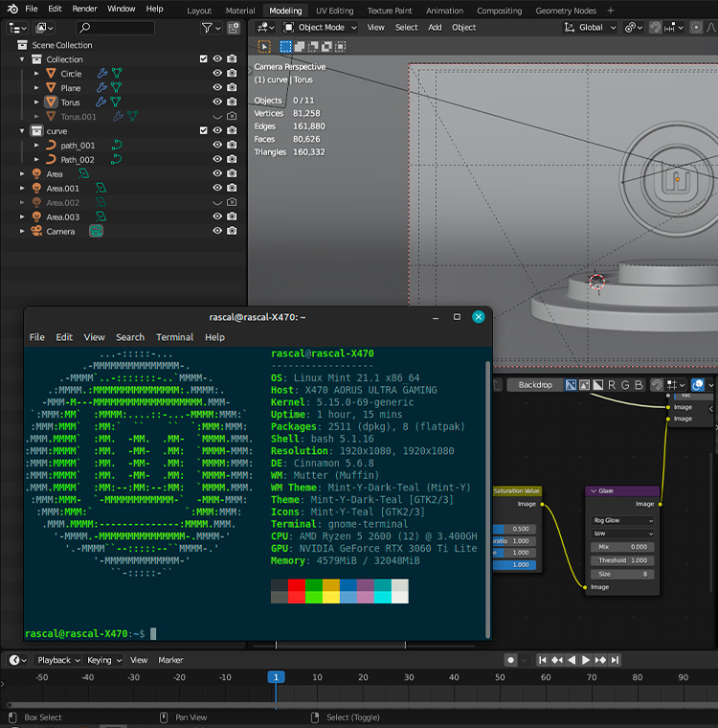Hide the Circle object using its eye icon
The width and height of the screenshot is (718, 728).
pos(217,74)
